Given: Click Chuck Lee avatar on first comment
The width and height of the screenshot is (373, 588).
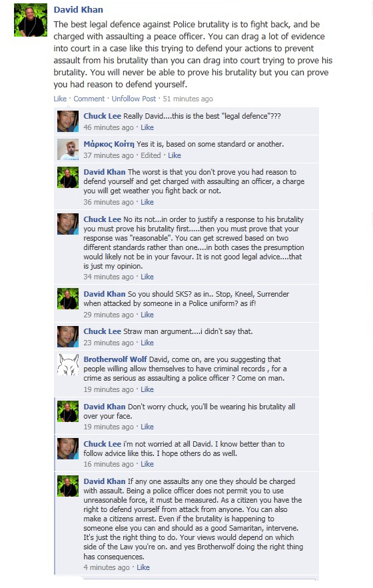Looking at the screenshot, I should click(x=68, y=121).
